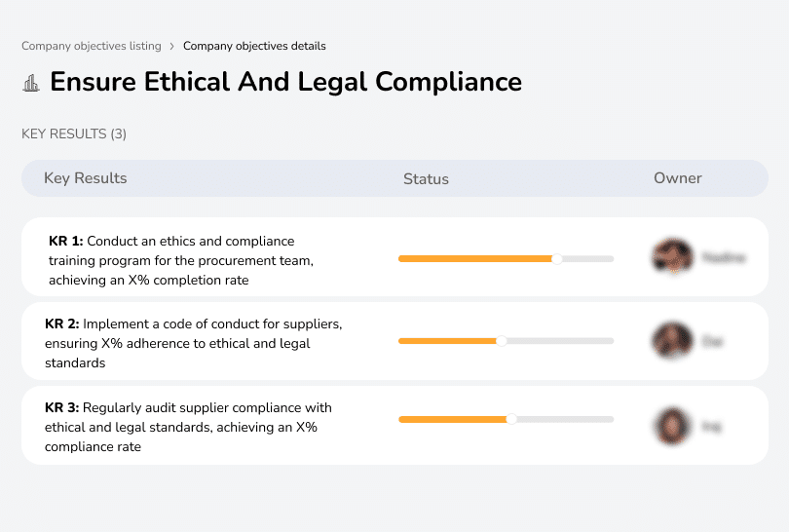
Task: Click the KR 3 owner avatar
Action: [673, 426]
